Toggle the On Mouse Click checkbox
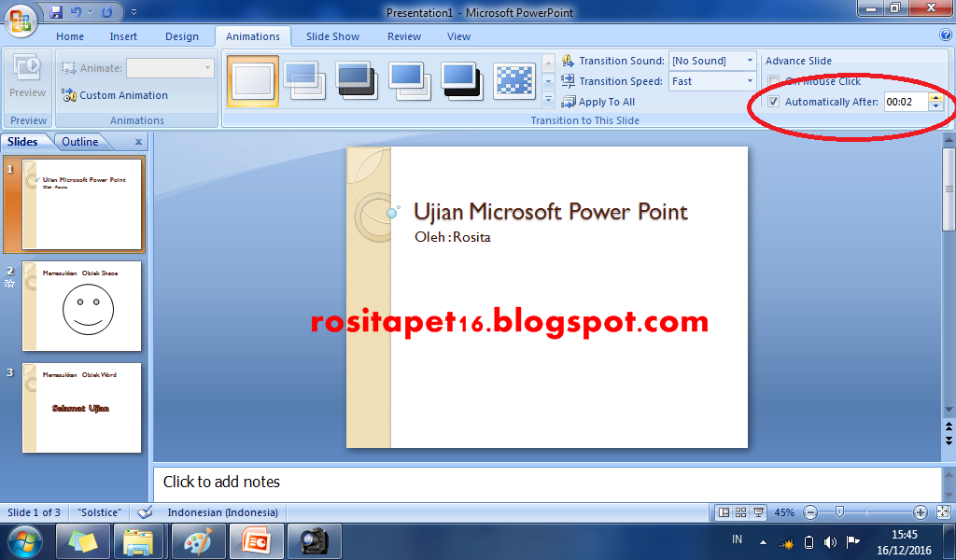This screenshot has height=560, width=956. [x=773, y=81]
